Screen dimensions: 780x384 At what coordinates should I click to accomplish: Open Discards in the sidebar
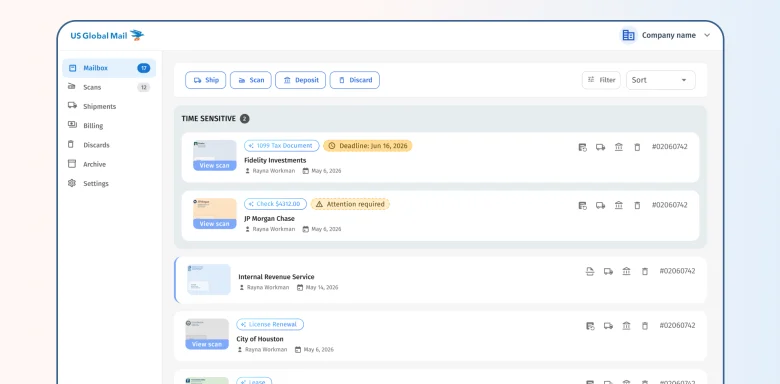click(109, 145)
